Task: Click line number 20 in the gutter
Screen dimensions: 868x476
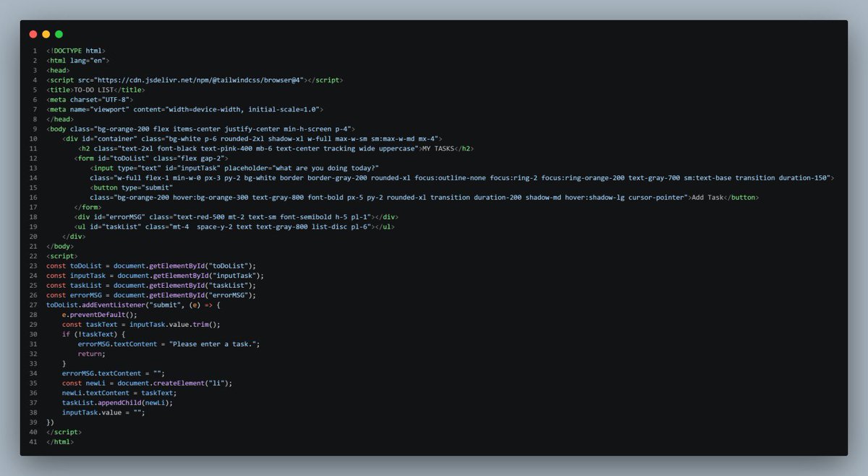Action: coord(33,236)
